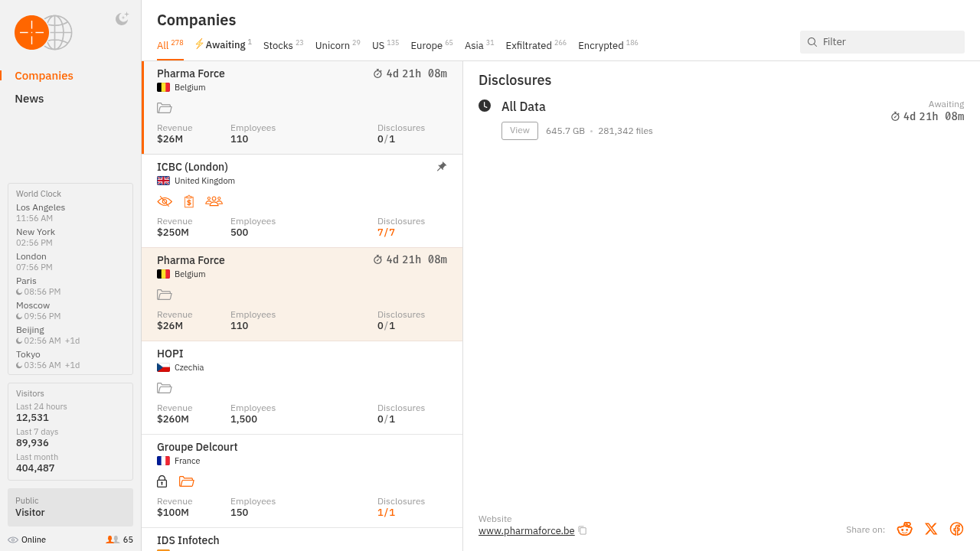980x551 pixels.
Task: Switch to the Stocks tab
Action: pos(283,45)
